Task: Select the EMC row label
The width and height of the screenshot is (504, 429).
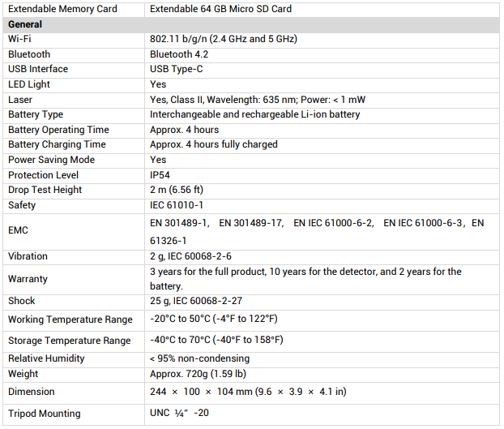Action: 19,230
